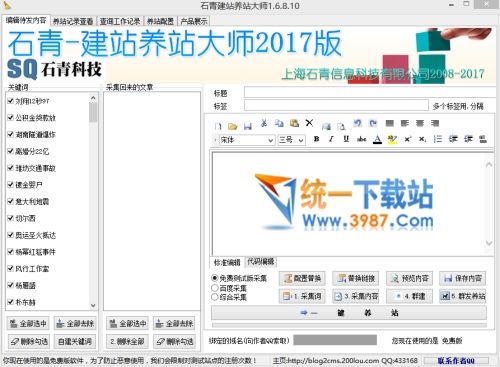Click the black X delete icon
500x367 pixels.
point(309,123)
